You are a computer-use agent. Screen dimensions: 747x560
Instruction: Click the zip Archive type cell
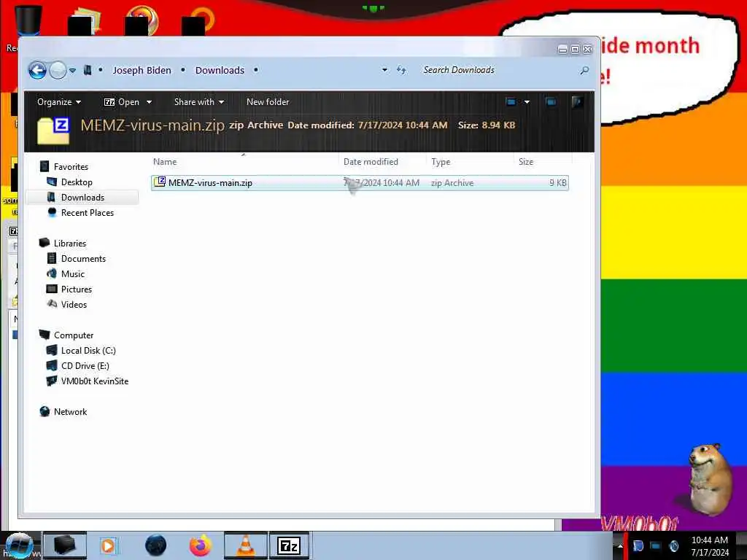[452, 183]
